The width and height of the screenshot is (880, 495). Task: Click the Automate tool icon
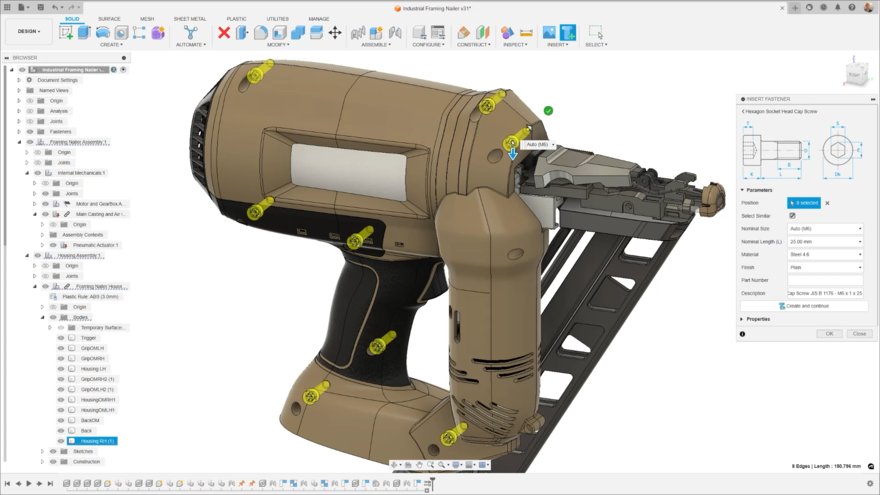pos(190,33)
